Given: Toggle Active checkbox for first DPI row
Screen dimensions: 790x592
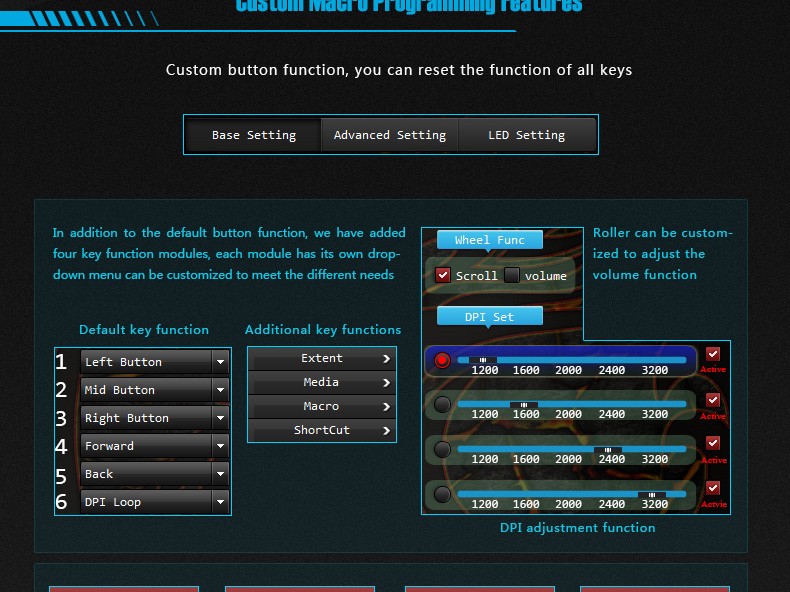Looking at the screenshot, I should (712, 354).
